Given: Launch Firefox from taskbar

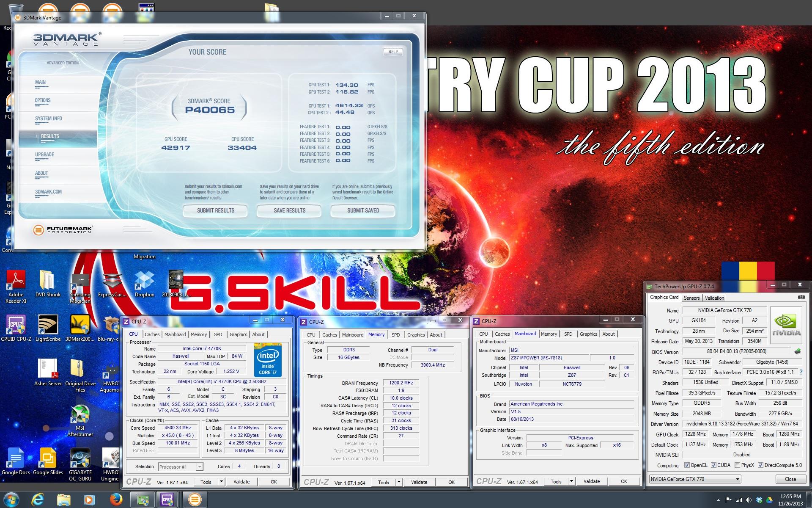Looking at the screenshot, I should tap(115, 500).
